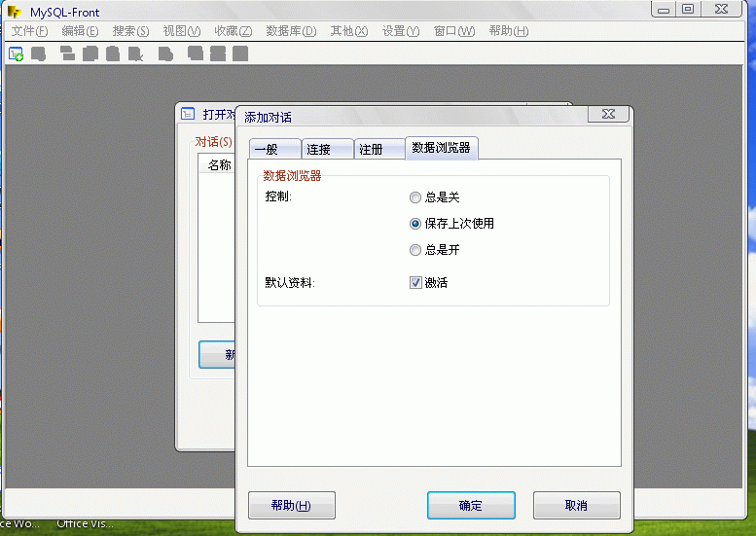The image size is (756, 536).
Task: Open the 文件(F) menu
Action: [x=30, y=31]
